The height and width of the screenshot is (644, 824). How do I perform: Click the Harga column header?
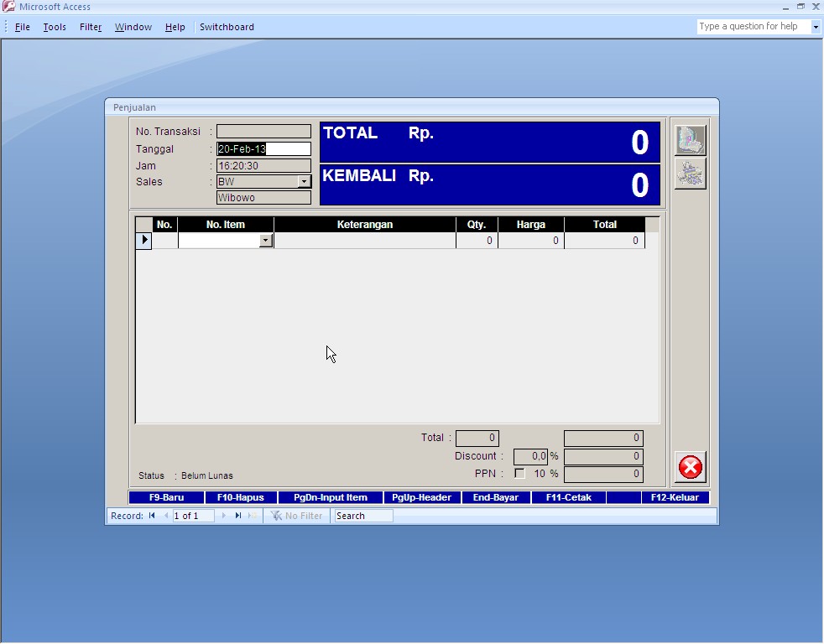pos(531,224)
